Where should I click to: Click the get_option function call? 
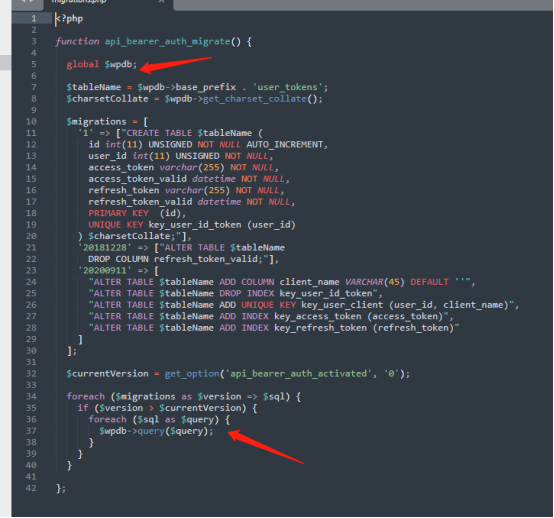coord(192,373)
